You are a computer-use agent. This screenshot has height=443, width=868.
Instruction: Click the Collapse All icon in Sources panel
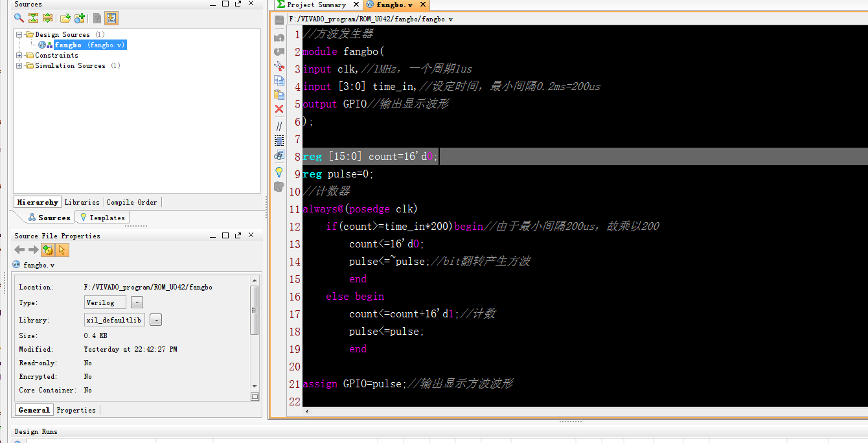[x=33, y=18]
